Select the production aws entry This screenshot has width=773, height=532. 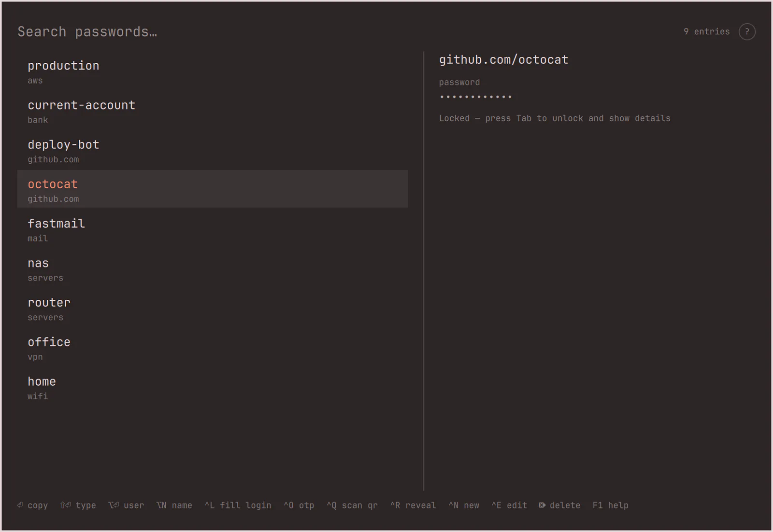tap(213, 70)
